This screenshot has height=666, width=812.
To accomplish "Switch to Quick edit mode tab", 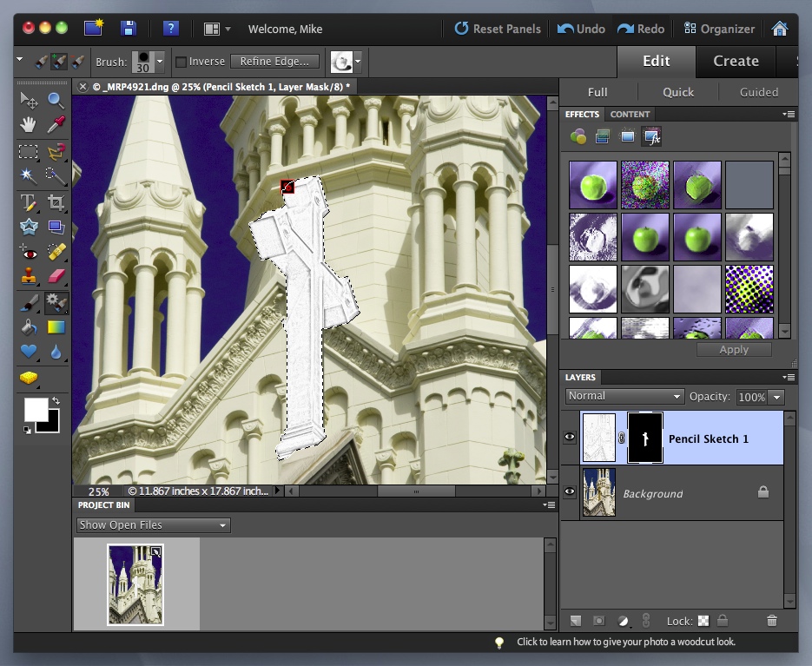I will [x=678, y=92].
